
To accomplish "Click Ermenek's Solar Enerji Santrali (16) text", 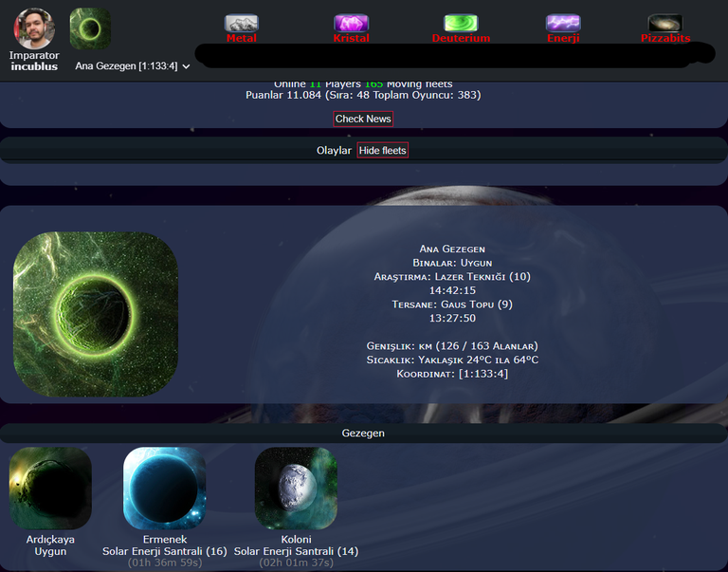I will (164, 551).
